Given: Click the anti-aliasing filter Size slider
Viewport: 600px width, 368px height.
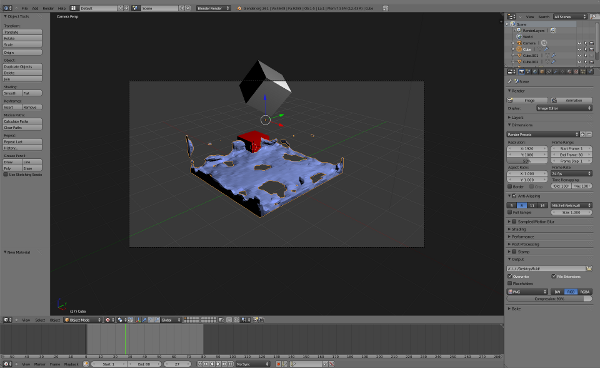Looking at the screenshot, I should point(571,212).
